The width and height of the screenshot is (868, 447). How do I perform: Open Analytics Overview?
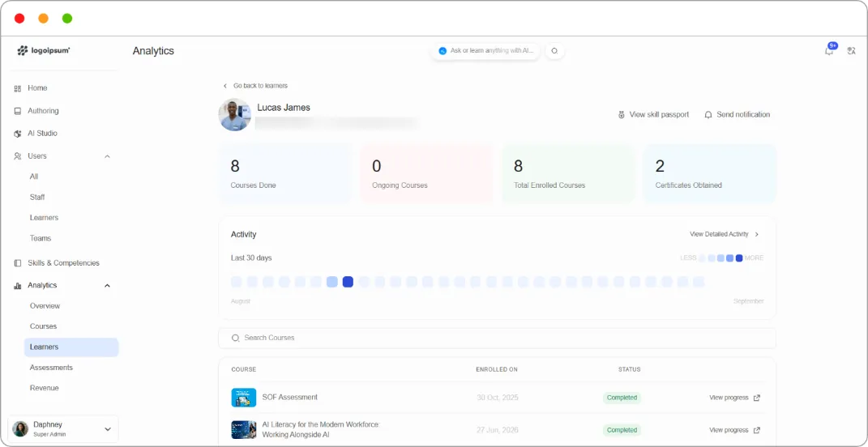tap(45, 306)
